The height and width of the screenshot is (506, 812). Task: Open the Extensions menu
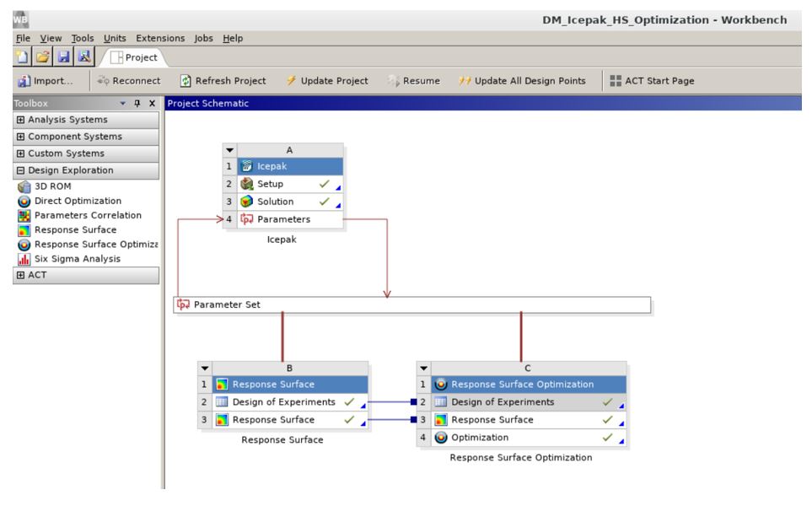coord(160,38)
